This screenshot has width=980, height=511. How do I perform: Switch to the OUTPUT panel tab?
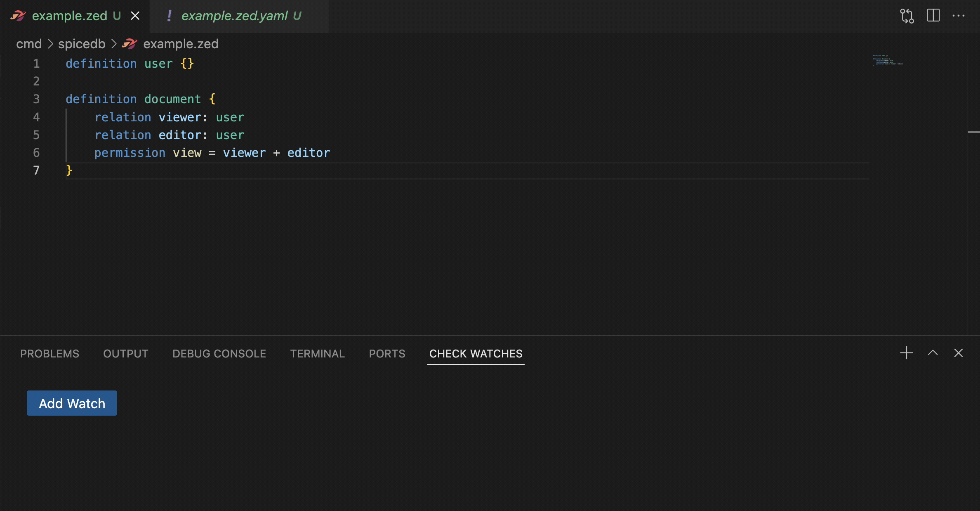coord(125,354)
